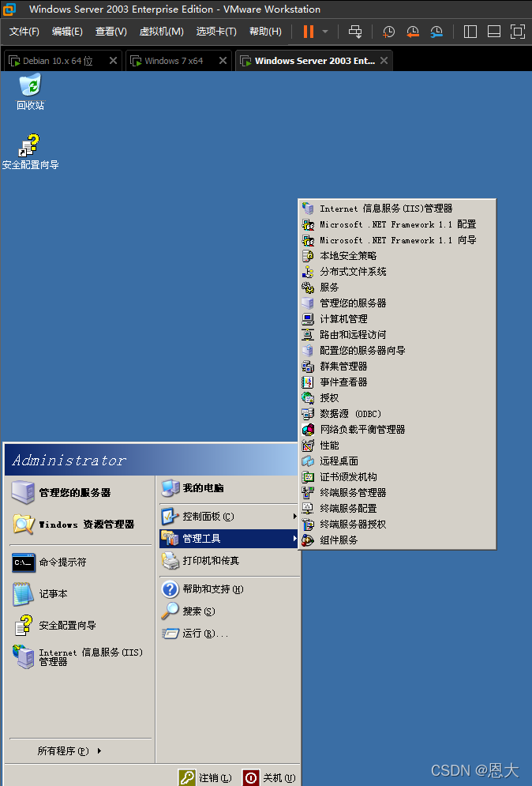The image size is (532, 786).
Task: Click the 终端服务配置 icon
Action: (308, 508)
